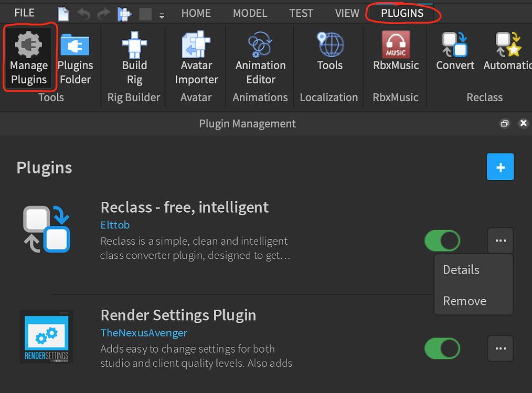The height and width of the screenshot is (393, 532).
Task: Open the FILE menu
Action: coord(24,13)
